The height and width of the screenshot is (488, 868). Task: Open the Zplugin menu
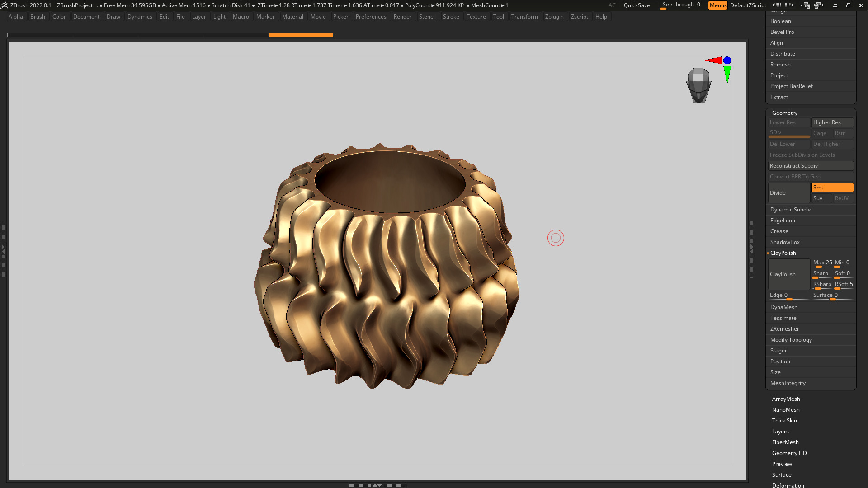click(554, 17)
